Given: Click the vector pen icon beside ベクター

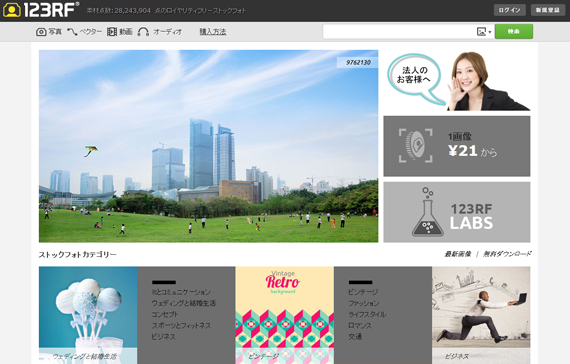Looking at the screenshot, I should pos(72,32).
